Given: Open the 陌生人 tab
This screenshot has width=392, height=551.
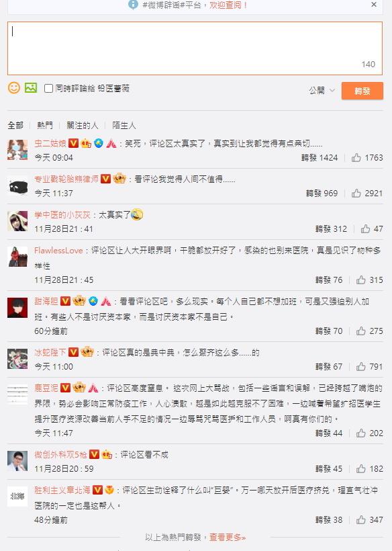Looking at the screenshot, I should click(x=124, y=126).
